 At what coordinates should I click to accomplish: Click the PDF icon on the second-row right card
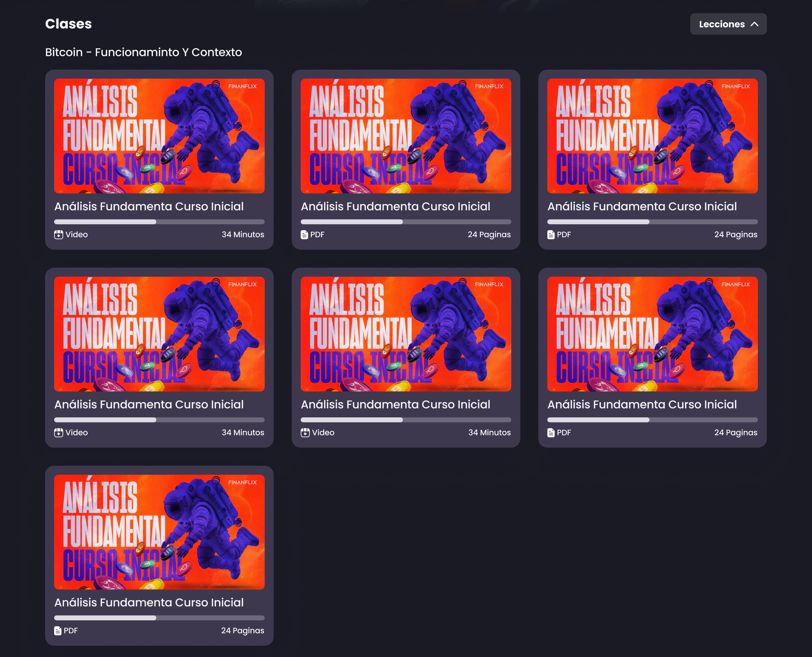[x=551, y=433]
